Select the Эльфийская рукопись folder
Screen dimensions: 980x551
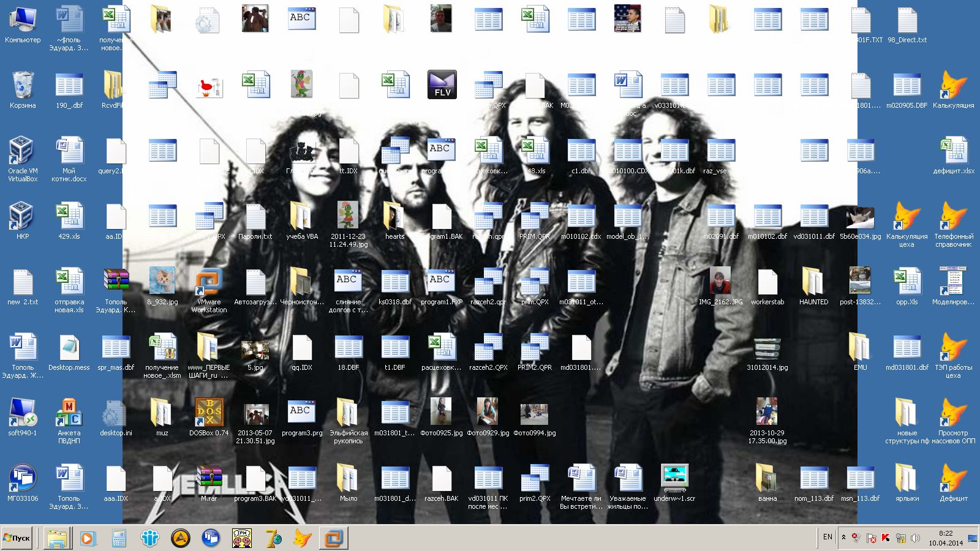click(x=349, y=421)
